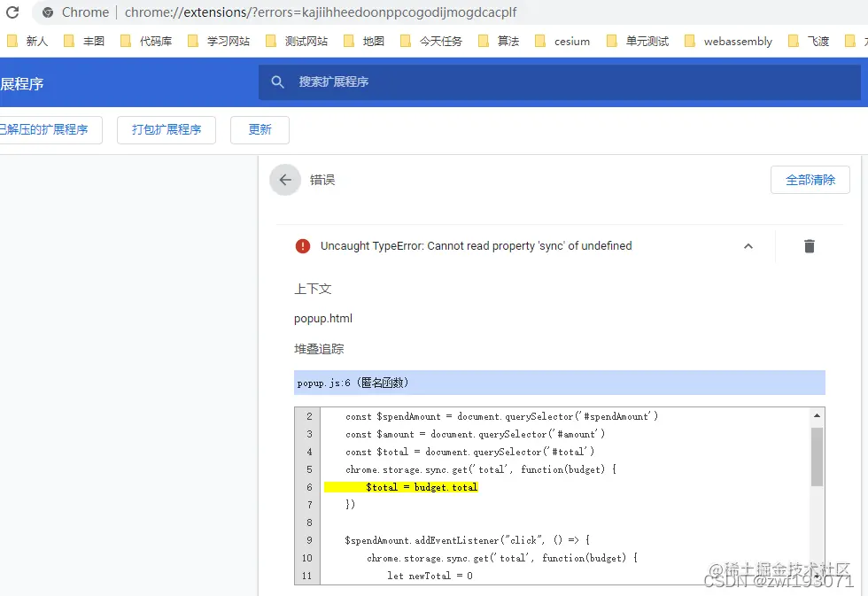The height and width of the screenshot is (596, 868).
Task: Open the 飞渡 bookmark folder
Action: pyautogui.click(x=809, y=41)
